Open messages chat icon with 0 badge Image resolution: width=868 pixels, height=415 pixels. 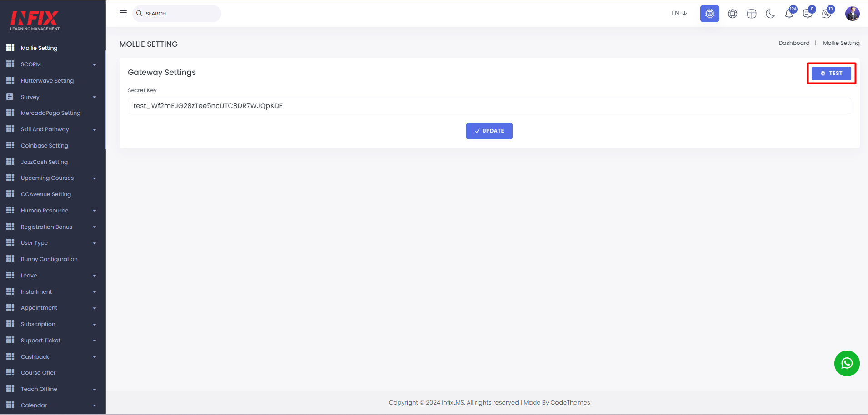click(808, 14)
